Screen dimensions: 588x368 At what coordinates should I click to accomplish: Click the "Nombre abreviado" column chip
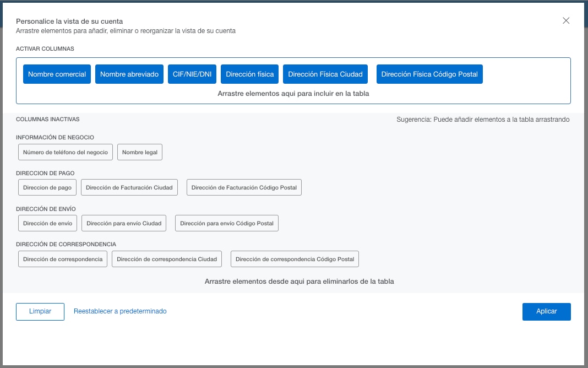(129, 73)
